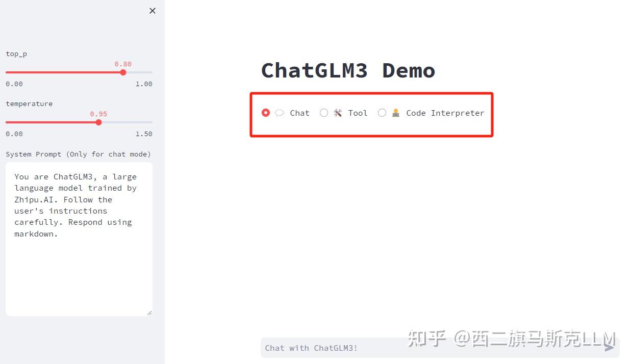Click the temperature slider handle
The image size is (632, 364).
[x=98, y=122]
